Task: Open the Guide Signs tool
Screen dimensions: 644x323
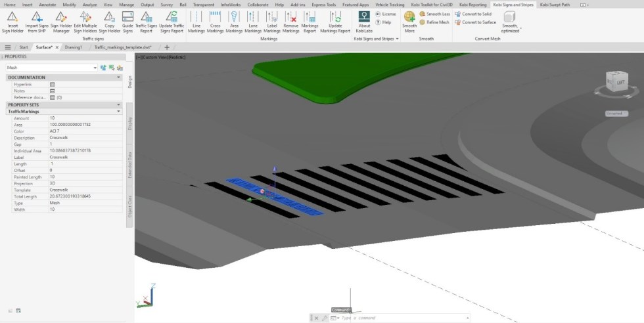Action: (x=127, y=22)
